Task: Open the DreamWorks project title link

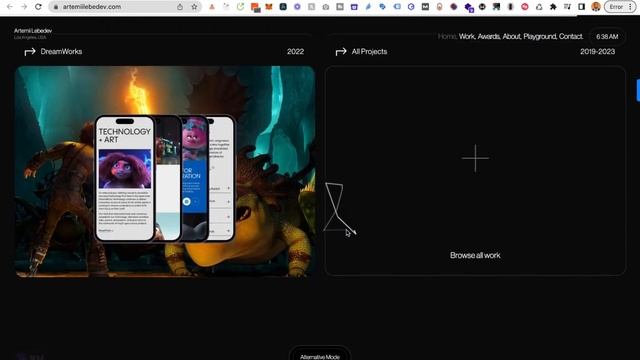Action: 61,51
